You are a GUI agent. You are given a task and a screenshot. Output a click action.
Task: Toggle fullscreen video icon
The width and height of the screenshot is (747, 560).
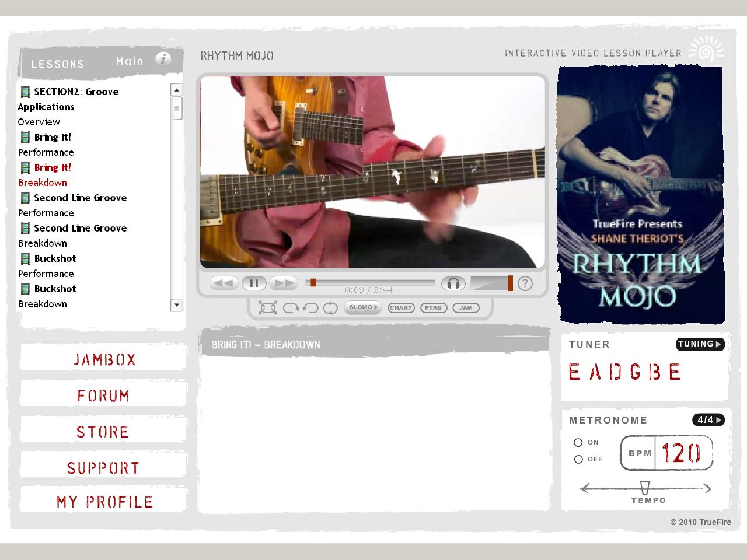(267, 307)
